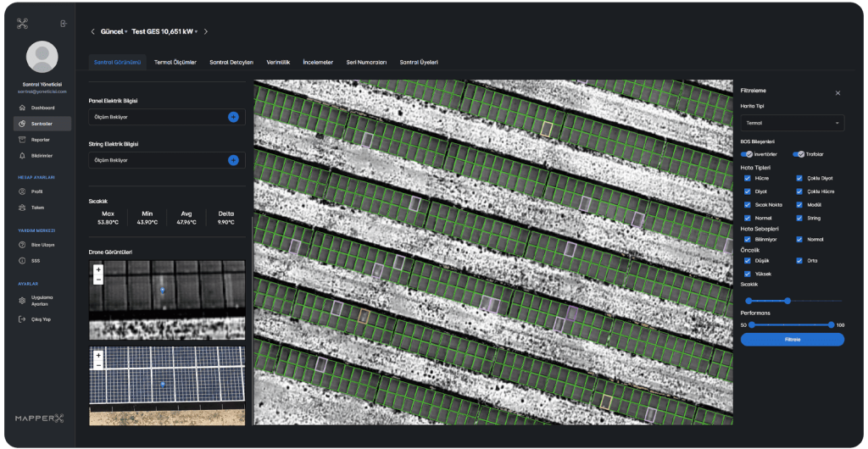Click the plus icon under String Elektrik Bilgisi
868x449 pixels.
click(x=233, y=159)
